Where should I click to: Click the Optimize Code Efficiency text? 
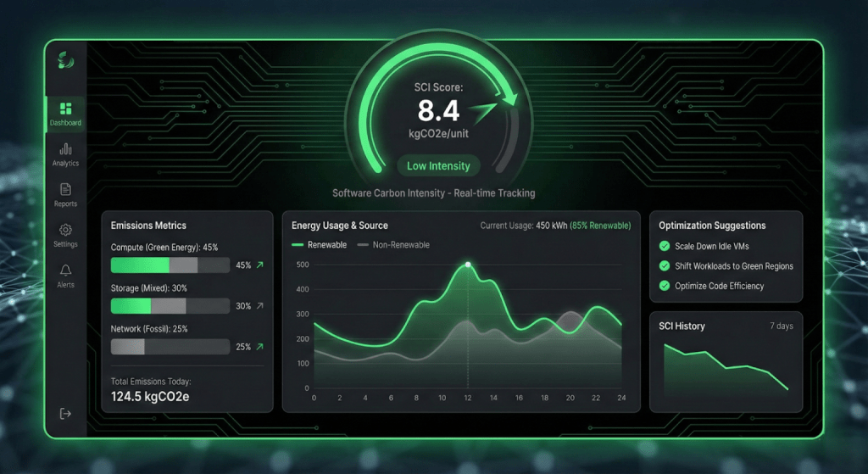click(719, 286)
